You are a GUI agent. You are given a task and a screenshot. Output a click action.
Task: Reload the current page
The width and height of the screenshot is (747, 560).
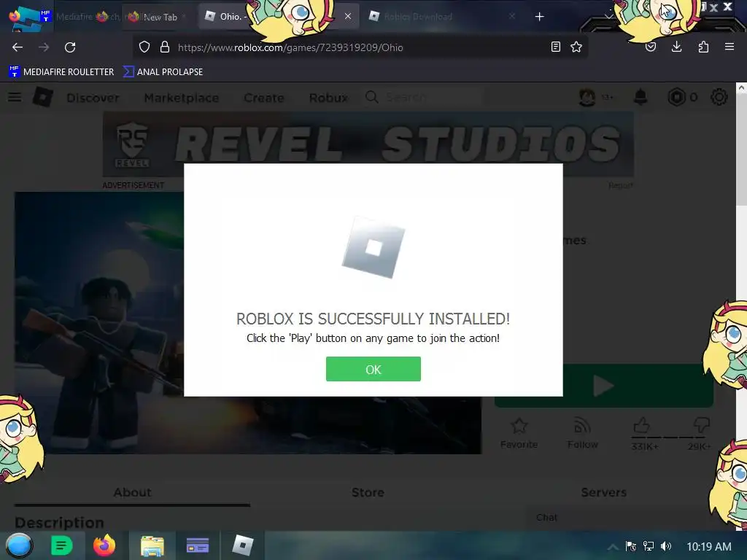click(x=70, y=47)
